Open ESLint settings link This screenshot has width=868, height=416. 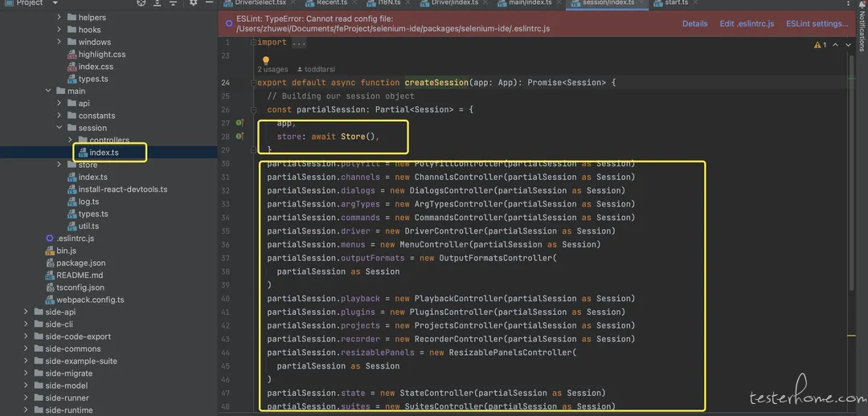tap(817, 24)
